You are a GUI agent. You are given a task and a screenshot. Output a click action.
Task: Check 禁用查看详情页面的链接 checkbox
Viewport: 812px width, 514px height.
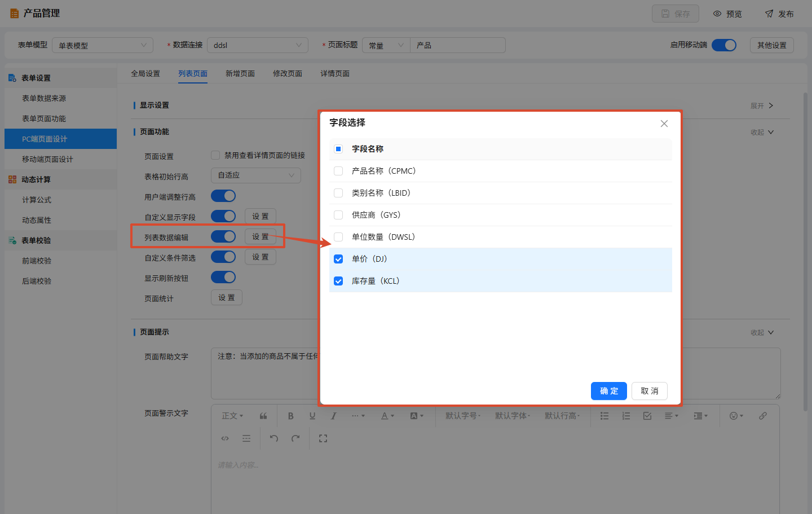click(x=215, y=155)
